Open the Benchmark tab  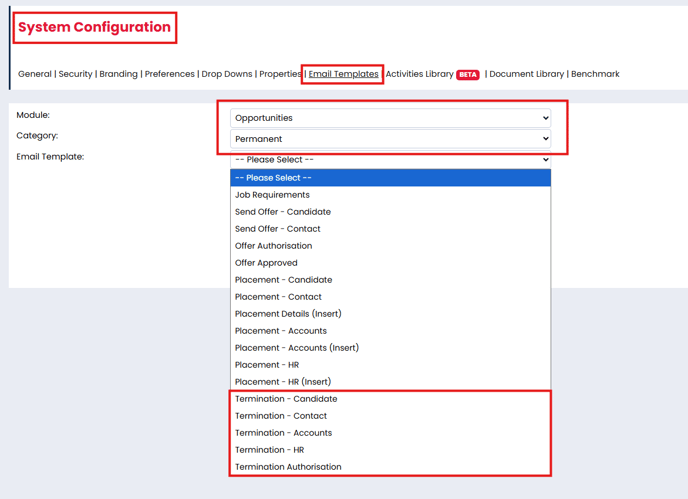(595, 74)
